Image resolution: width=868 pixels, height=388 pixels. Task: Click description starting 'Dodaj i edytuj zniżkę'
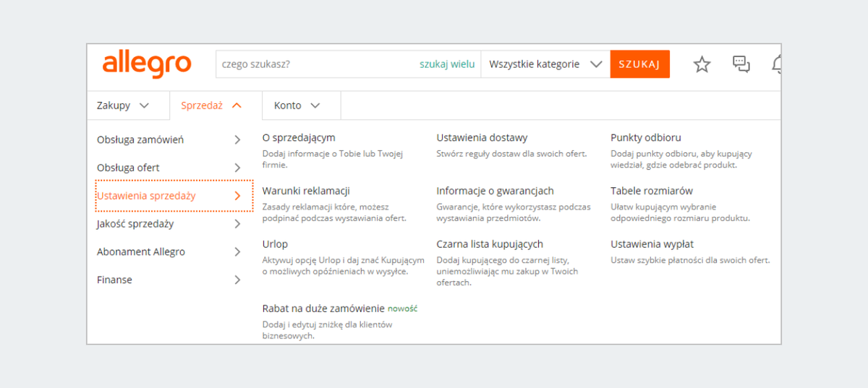(x=327, y=330)
